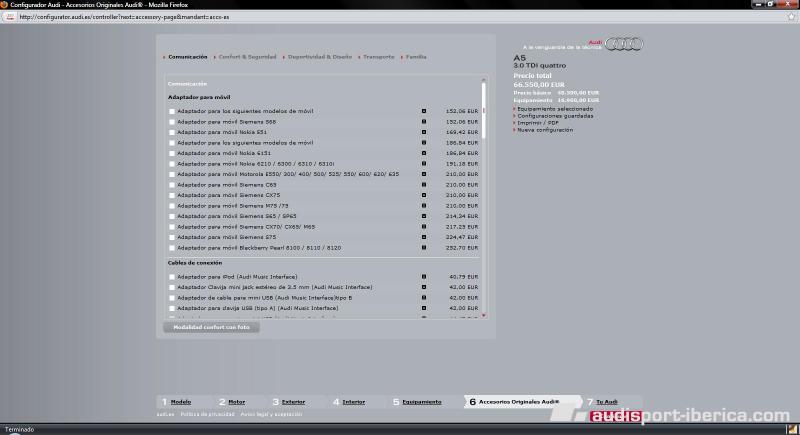Viewport: 800px width, 435px height.
Task: Open info icon for Siemens M75 adapter
Action: click(x=423, y=206)
